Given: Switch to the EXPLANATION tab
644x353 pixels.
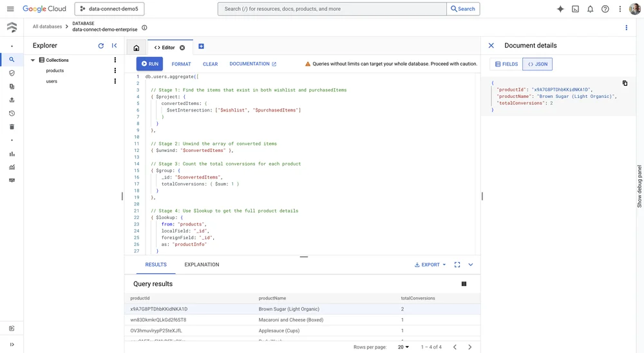Looking at the screenshot, I should [202, 265].
